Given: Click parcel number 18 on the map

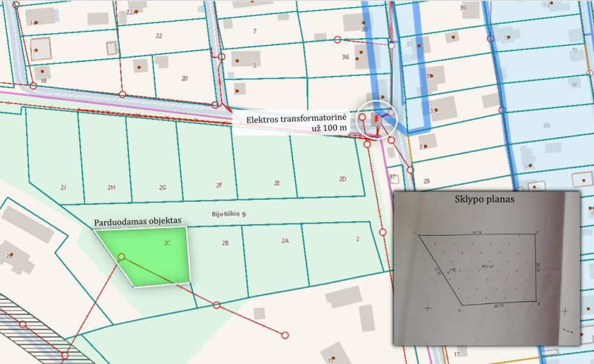Looking at the screenshot, I should [x=43, y=80].
